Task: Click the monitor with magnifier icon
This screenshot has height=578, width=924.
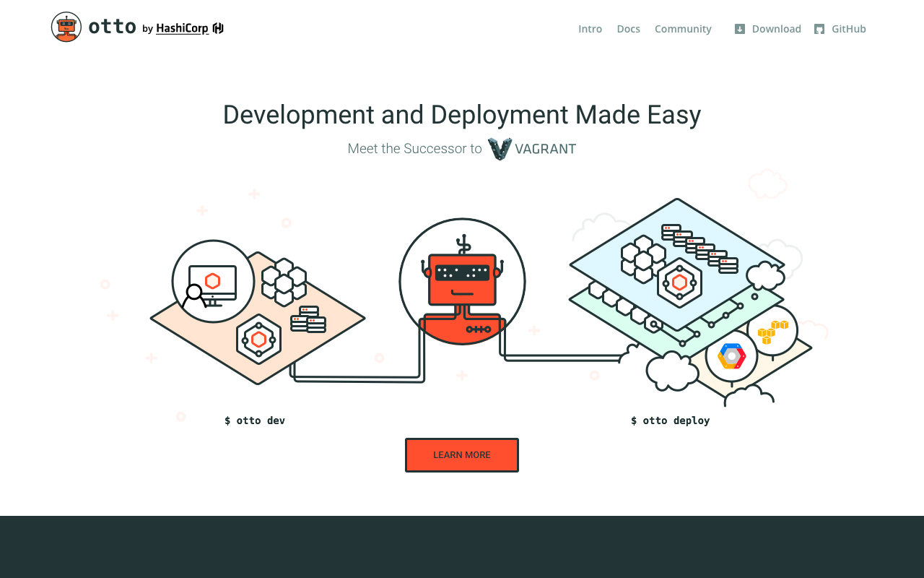Action: tap(213, 282)
